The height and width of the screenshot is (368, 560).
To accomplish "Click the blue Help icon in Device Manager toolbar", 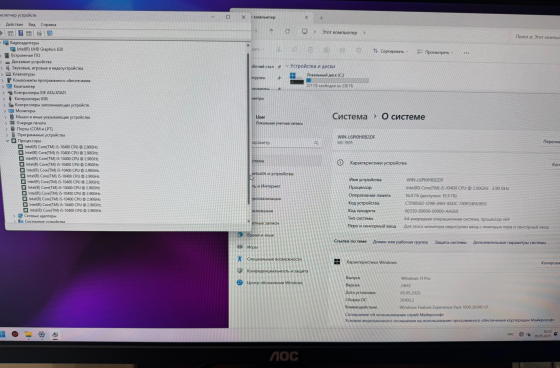I will pyautogui.click(x=21, y=33).
